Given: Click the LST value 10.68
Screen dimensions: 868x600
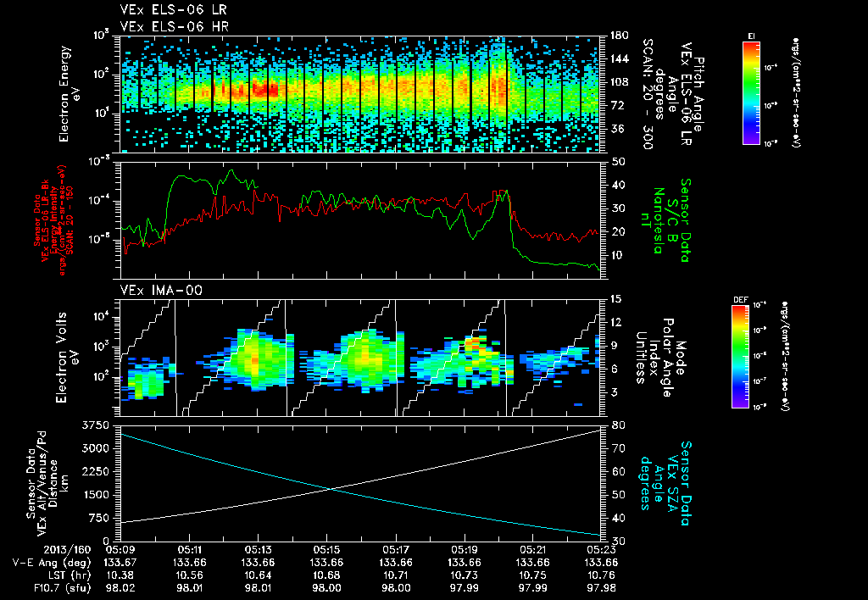Looking at the screenshot, I should [x=326, y=575].
